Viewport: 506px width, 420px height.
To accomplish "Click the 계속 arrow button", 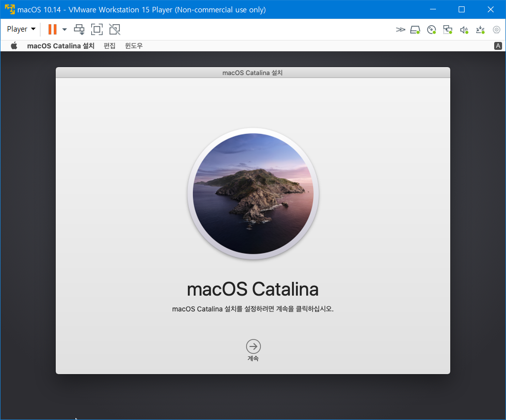I will [253, 346].
